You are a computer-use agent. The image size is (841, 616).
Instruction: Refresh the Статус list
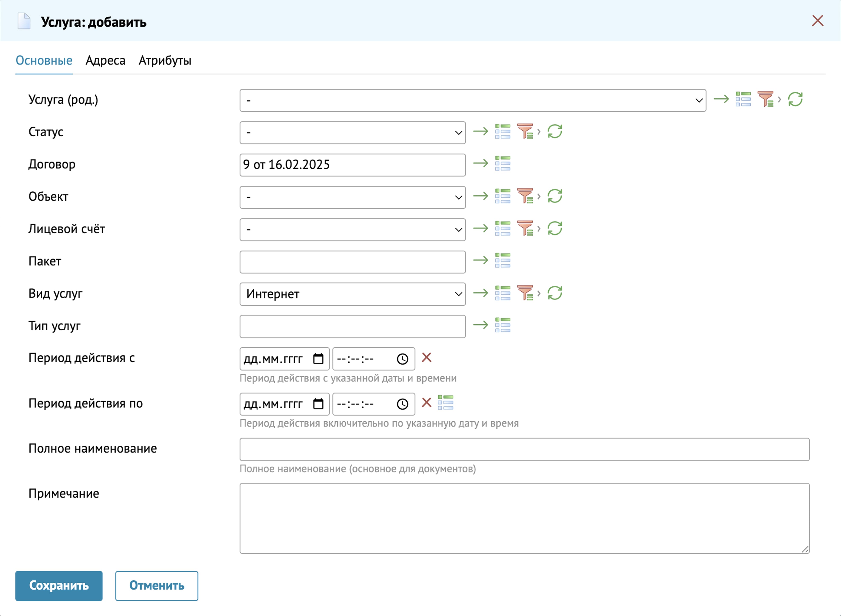pos(555,131)
